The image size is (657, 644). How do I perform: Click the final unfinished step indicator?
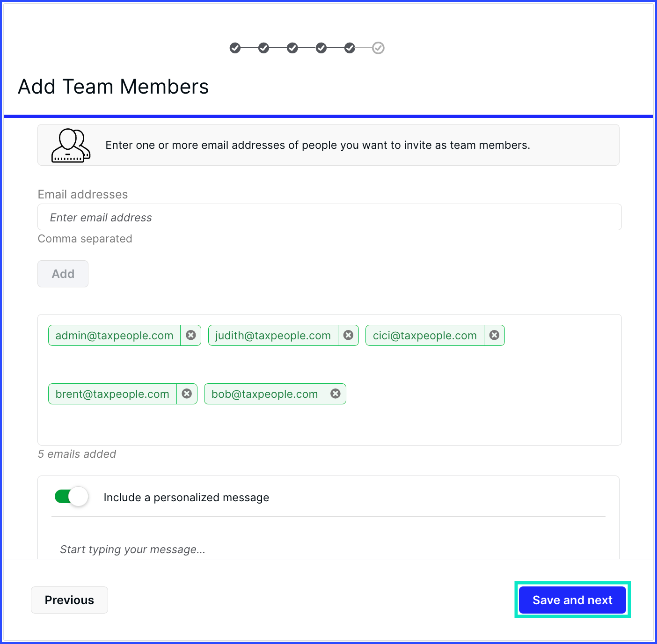pos(378,48)
